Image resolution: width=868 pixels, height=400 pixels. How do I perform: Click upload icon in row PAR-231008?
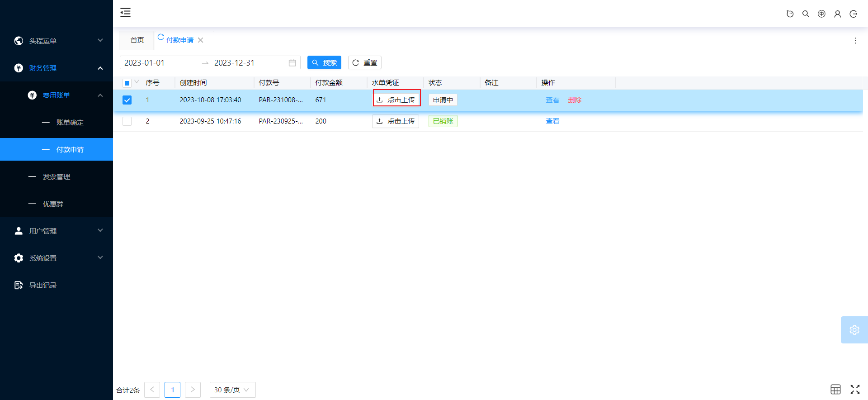tap(380, 100)
